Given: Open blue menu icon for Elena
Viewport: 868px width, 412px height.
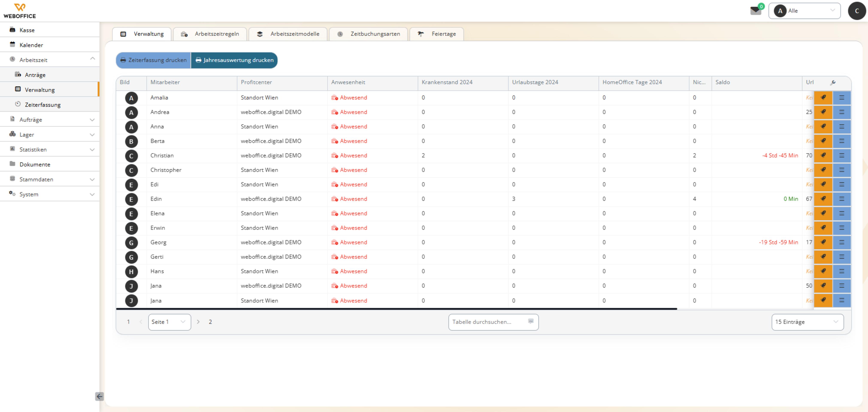Looking at the screenshot, I should (841, 214).
